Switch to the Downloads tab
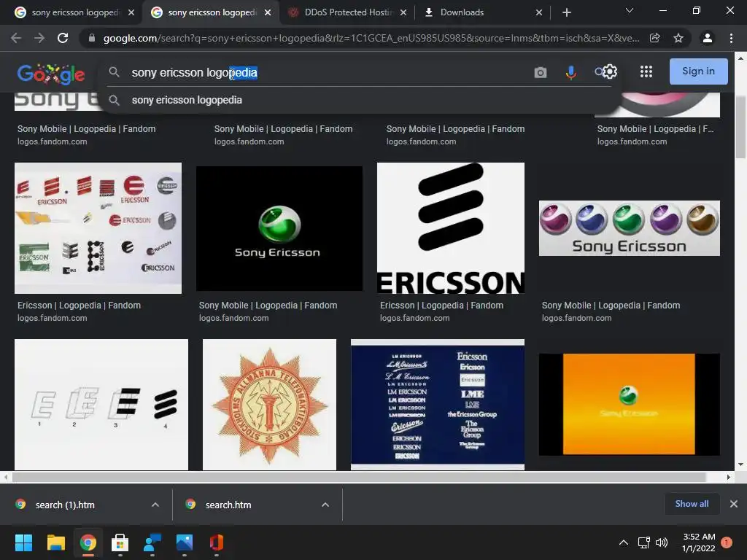 tap(462, 12)
